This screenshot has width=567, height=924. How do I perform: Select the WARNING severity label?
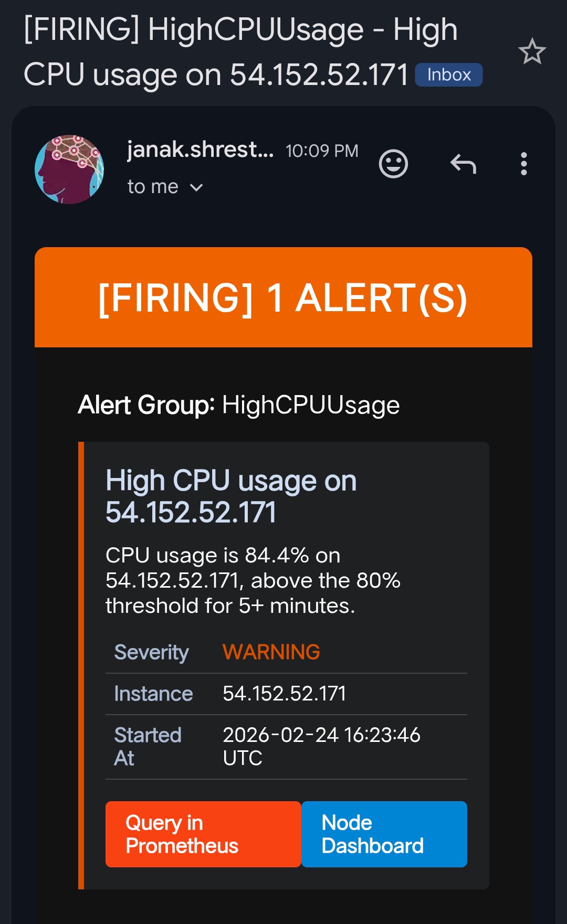[271, 652]
